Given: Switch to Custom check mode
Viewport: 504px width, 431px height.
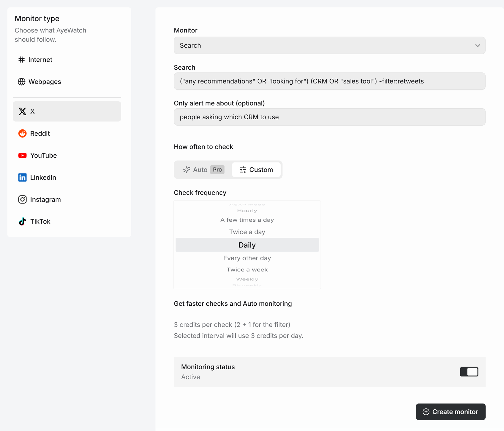Looking at the screenshot, I should (x=256, y=170).
